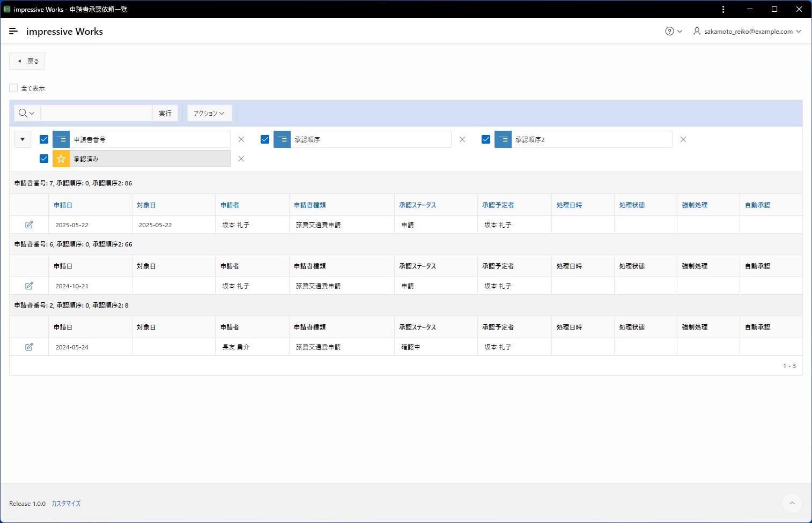Viewport: 812px width, 523px height.
Task: Edit the 2024-05-24 row with pencil icon
Action: coord(29,347)
